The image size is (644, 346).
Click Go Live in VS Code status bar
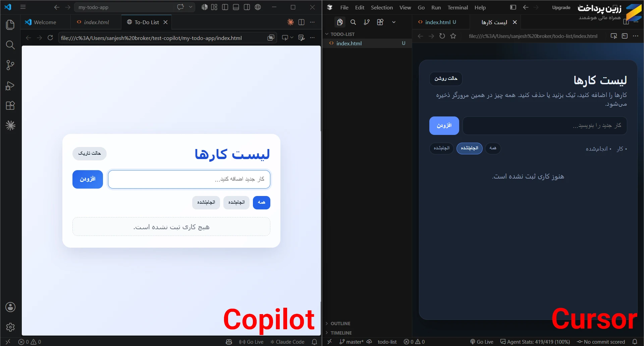251,342
